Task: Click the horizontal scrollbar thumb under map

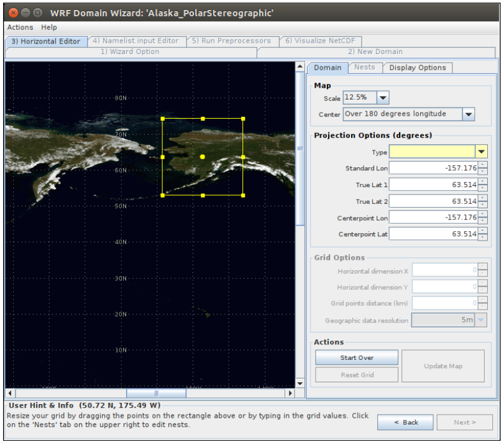Action: [x=156, y=394]
